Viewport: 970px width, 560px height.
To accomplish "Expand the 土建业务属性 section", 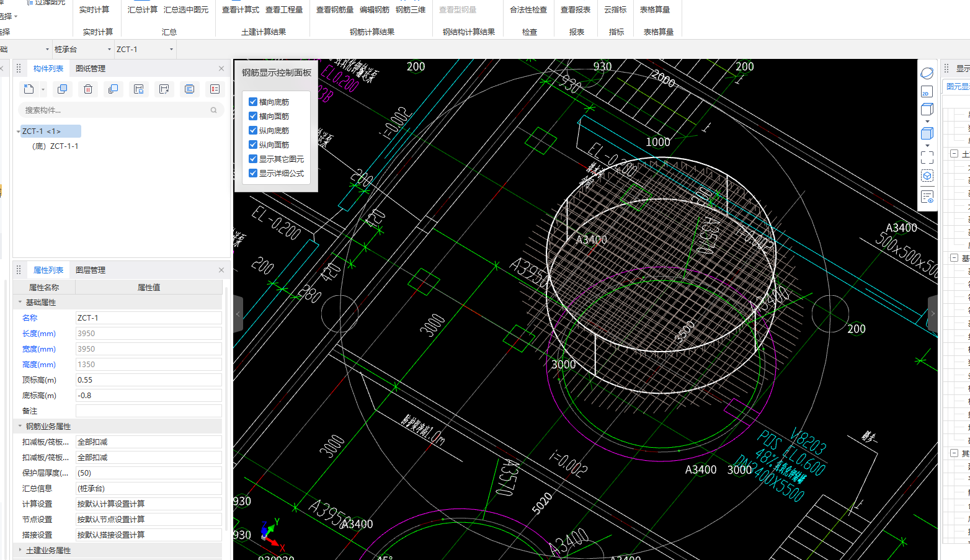I will coord(20,551).
